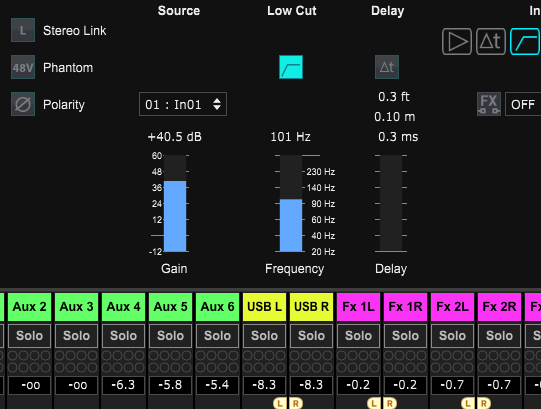Solo the Aux 6 channel
The width and height of the screenshot is (541, 409).
tap(217, 335)
